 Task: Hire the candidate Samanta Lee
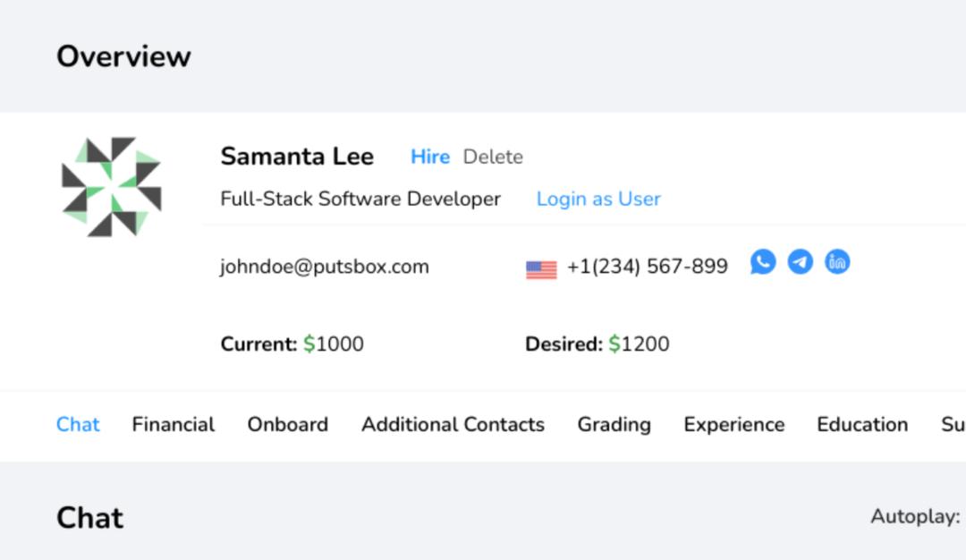(x=430, y=157)
